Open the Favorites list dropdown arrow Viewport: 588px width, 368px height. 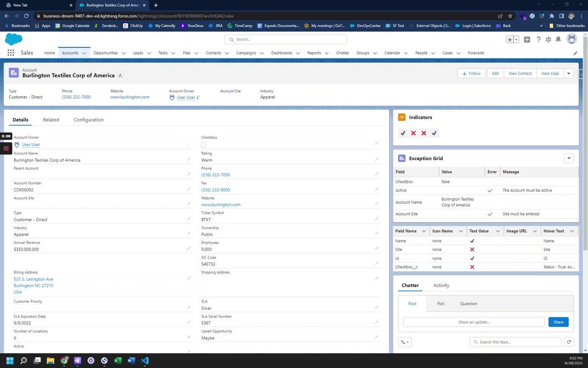click(x=516, y=40)
